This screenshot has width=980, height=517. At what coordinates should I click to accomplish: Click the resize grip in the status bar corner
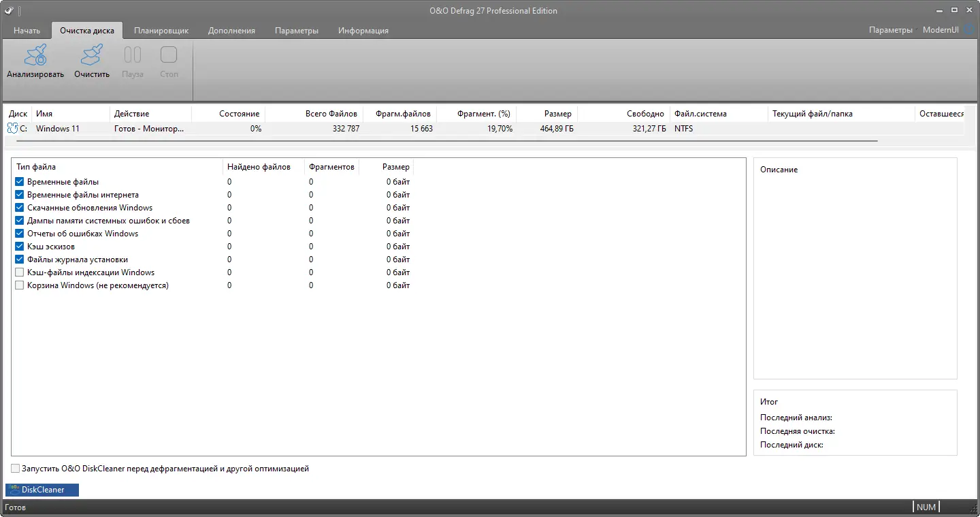(x=973, y=510)
